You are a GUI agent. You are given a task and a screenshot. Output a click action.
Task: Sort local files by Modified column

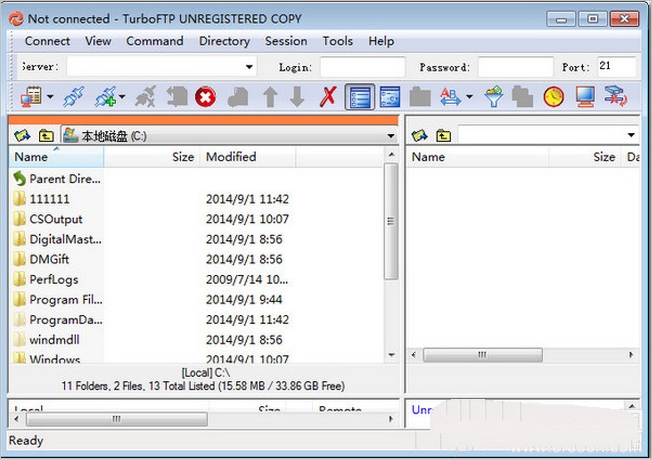point(248,157)
